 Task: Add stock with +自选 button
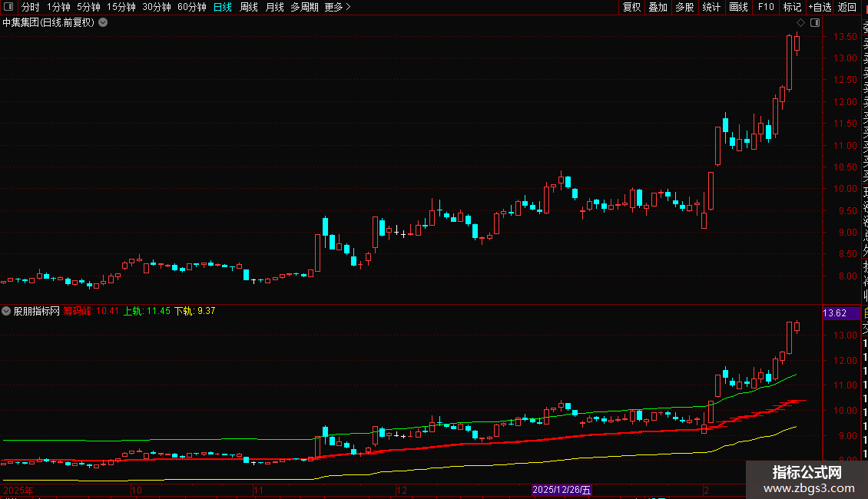pos(820,7)
